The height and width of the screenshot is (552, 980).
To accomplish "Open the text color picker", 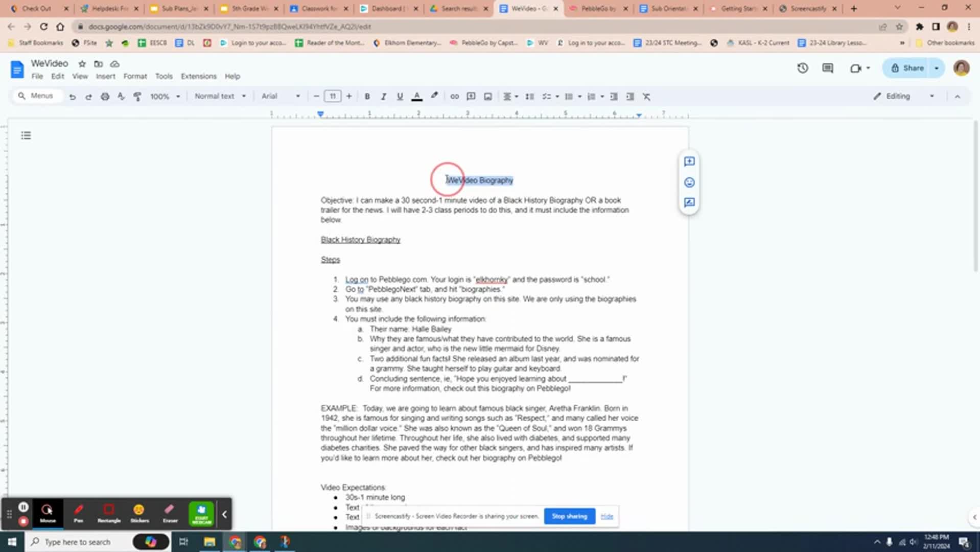I will [x=417, y=97].
